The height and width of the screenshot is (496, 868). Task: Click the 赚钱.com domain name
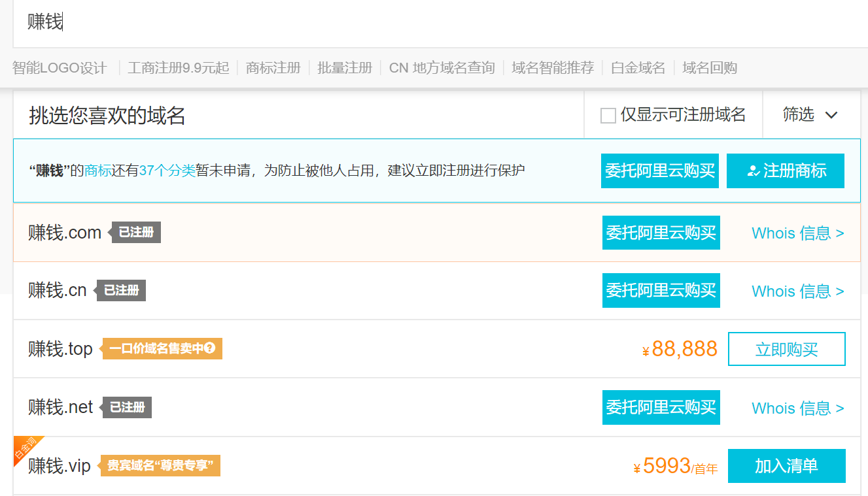(65, 233)
